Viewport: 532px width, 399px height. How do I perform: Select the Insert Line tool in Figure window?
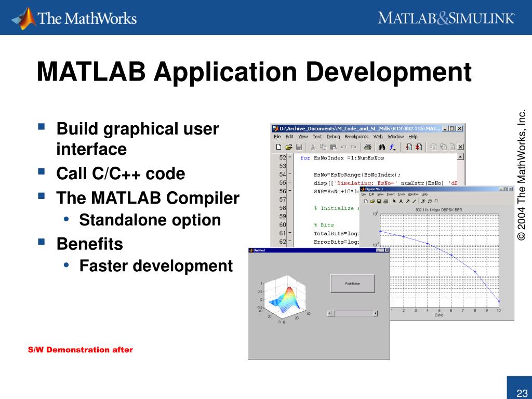(414, 201)
